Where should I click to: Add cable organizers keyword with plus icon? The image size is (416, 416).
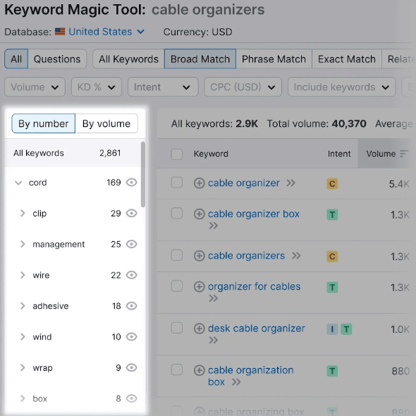point(199,256)
